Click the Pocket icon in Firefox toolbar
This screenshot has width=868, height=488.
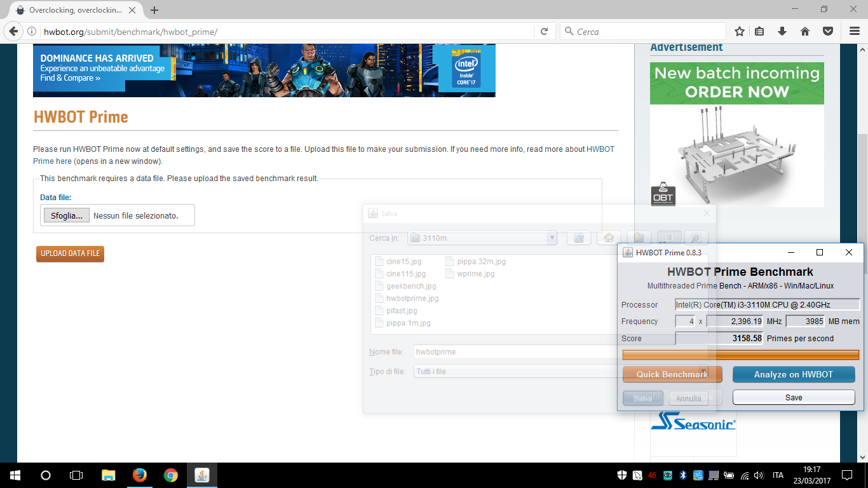(828, 31)
